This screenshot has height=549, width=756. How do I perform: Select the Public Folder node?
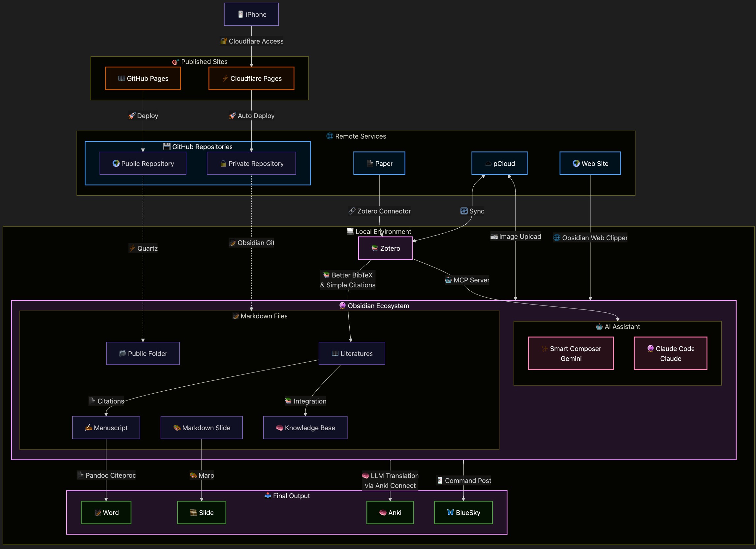pos(143,353)
